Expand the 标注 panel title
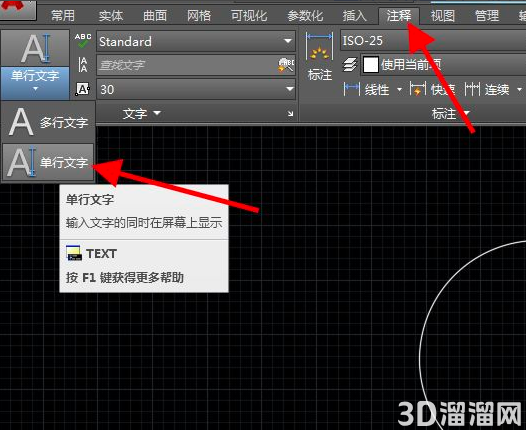 [x=451, y=113]
